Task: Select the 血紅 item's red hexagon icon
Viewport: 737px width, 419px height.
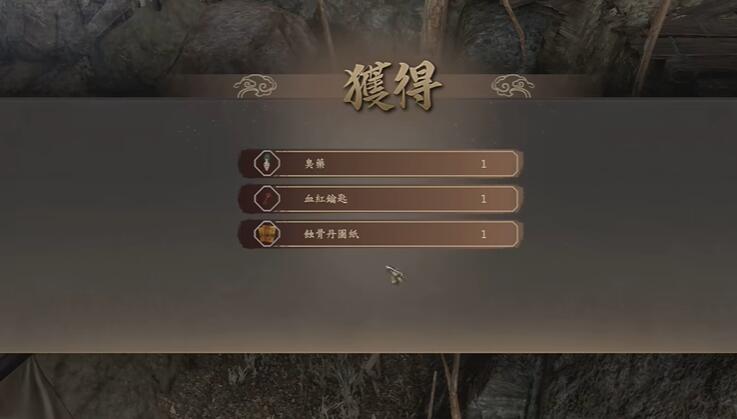Action: (267, 198)
